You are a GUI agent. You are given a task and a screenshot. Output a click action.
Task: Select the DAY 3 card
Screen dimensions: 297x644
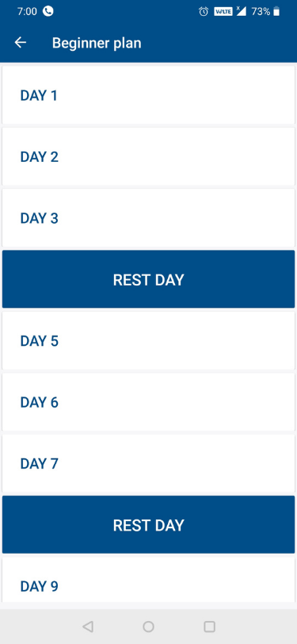coord(149,218)
